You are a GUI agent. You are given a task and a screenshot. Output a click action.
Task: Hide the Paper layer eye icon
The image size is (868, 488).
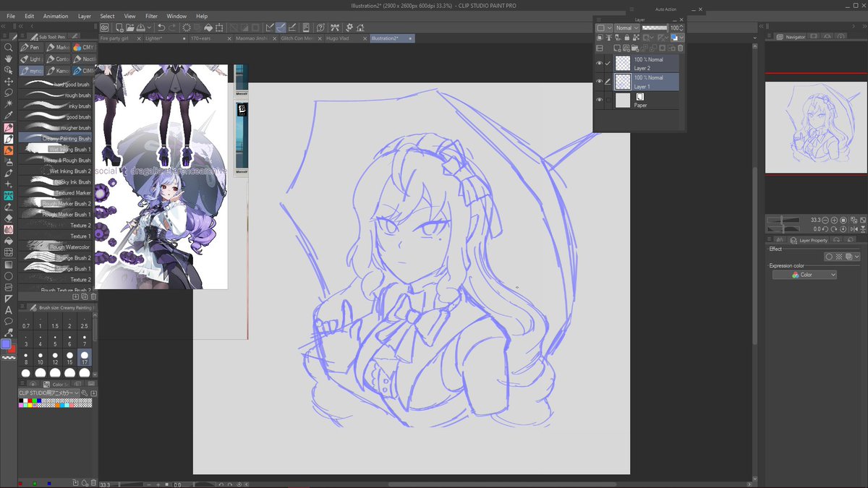[x=599, y=100]
